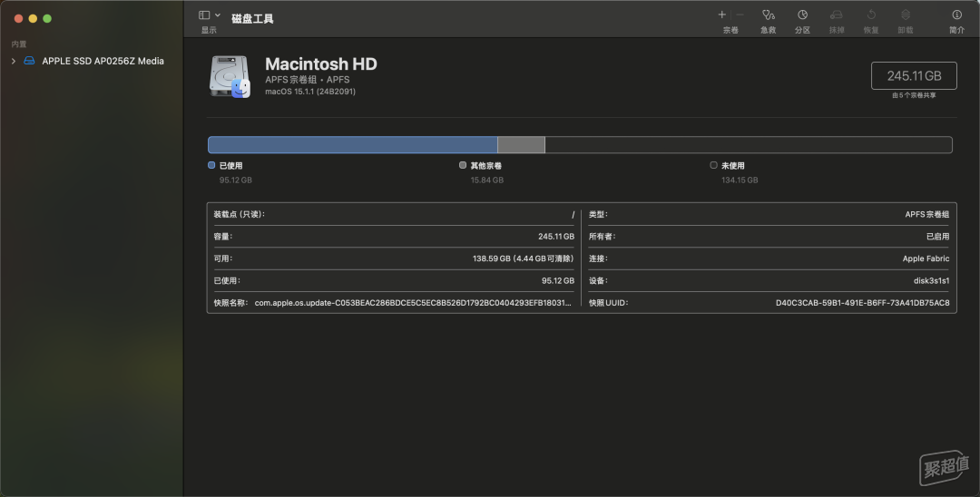This screenshot has width=980, height=497.
Task: Click the blue used segment of storage bar
Action: (x=352, y=145)
